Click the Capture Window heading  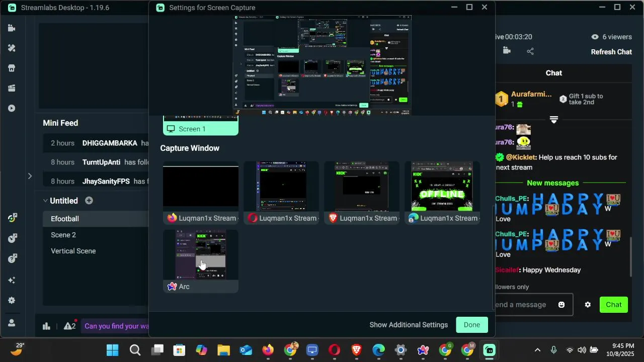[x=190, y=148]
